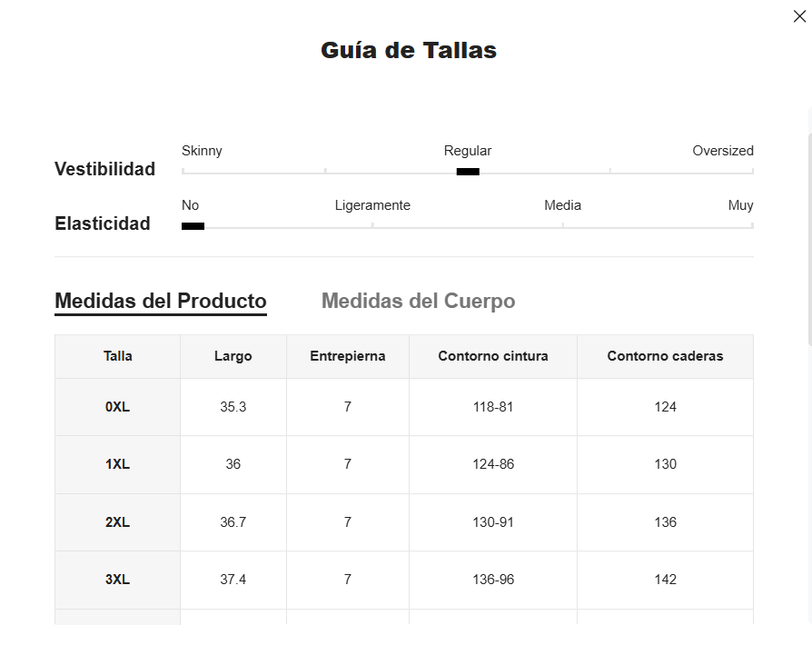
Task: Switch to Medidas del Cuerpo tab
Action: [x=418, y=301]
